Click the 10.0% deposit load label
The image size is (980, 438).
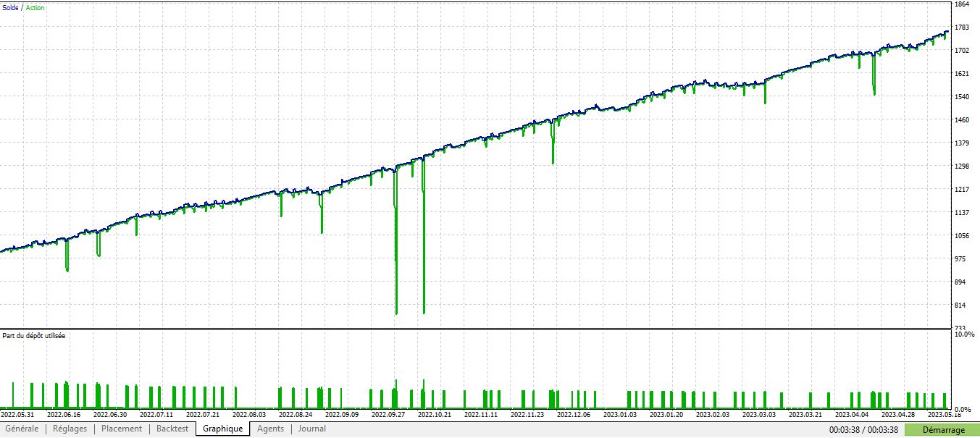tap(965, 334)
